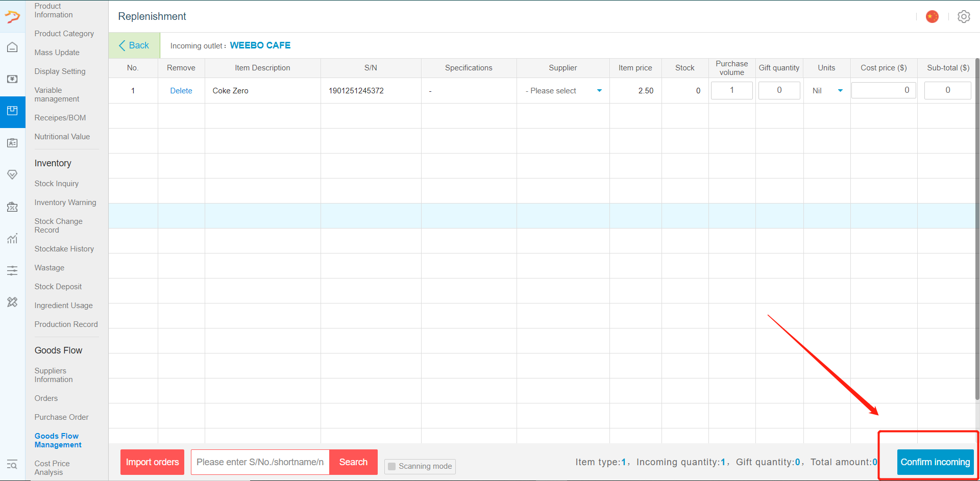This screenshot has width=980, height=481.
Task: Click the Purchase volume field for Coke Zero
Action: pyautogui.click(x=732, y=90)
